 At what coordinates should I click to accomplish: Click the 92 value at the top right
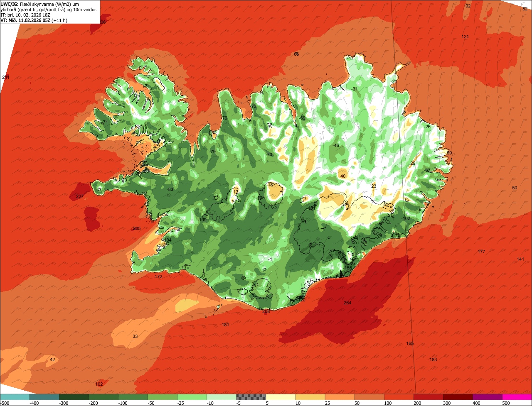coord(468,6)
